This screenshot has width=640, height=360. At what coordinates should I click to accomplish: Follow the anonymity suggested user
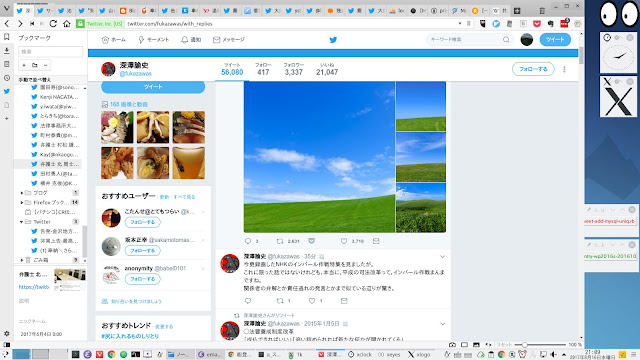click(142, 279)
